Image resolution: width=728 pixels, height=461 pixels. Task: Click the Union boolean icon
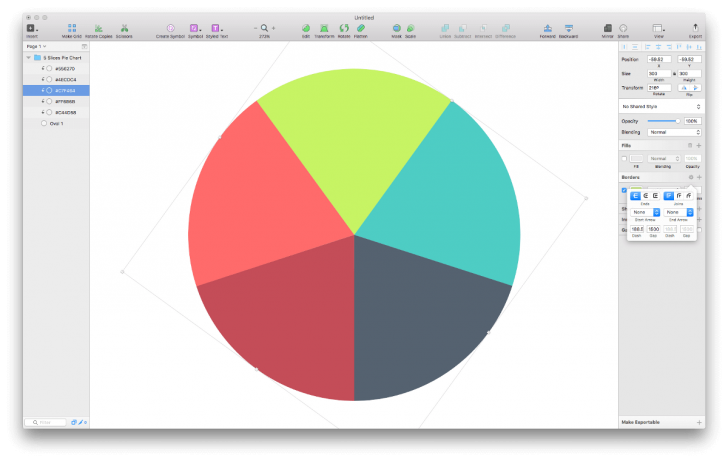point(445,28)
